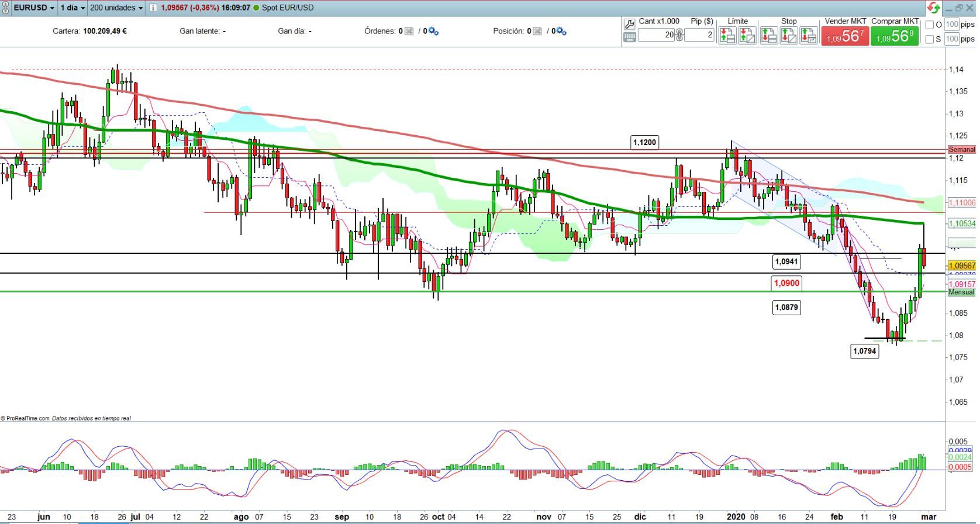Image resolution: width=980 pixels, height=524 pixels.
Task: Expand the 1 día timeframe dropdown
Action: (x=73, y=8)
